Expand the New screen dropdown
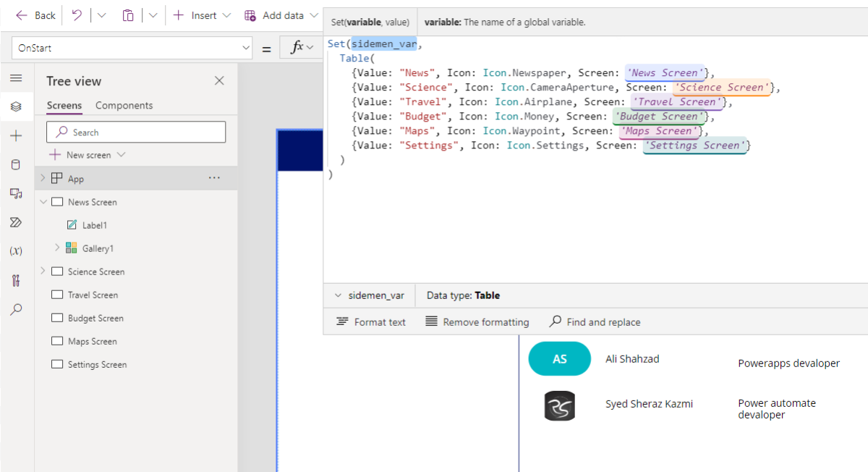Image resolution: width=868 pixels, height=472 pixels. [121, 155]
